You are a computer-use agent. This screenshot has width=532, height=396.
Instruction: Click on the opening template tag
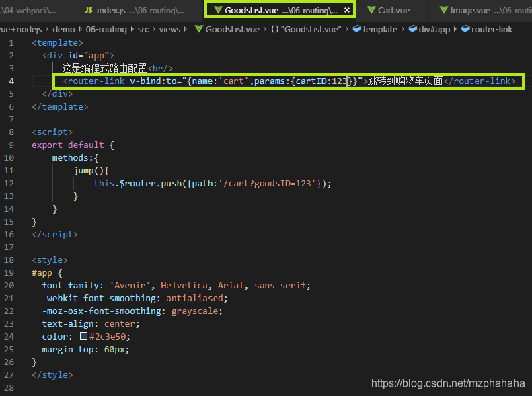57,43
